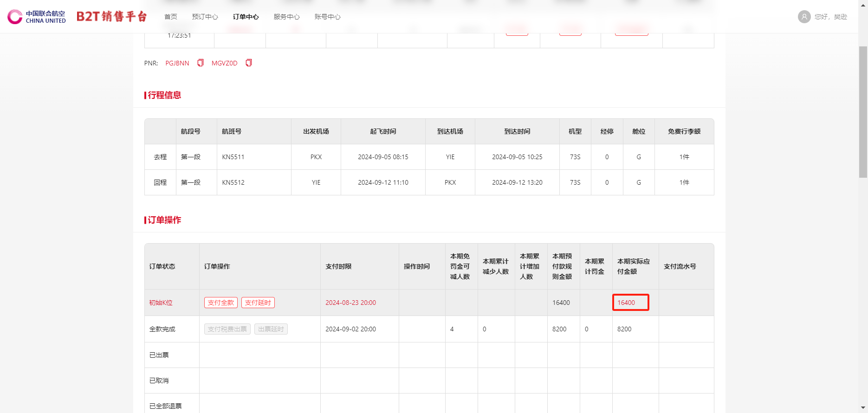Click the greyed 支付税费出票 button
The height and width of the screenshot is (413, 868).
coord(227,329)
